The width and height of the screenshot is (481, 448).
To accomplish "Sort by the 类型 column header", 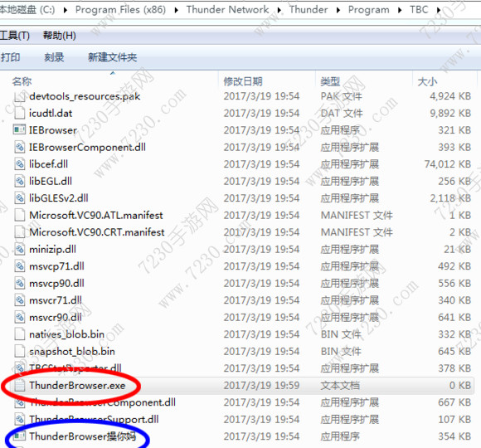I will click(x=330, y=81).
